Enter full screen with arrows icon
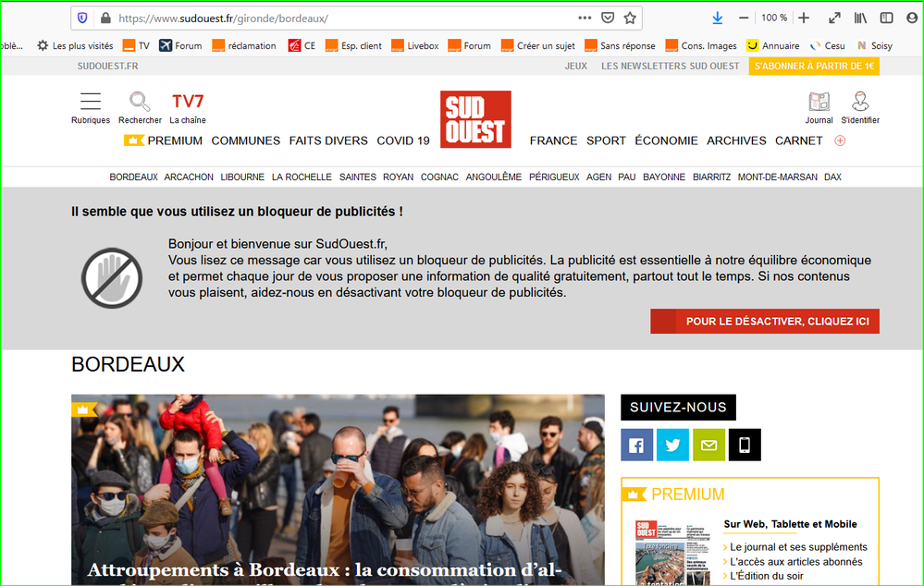 834,18
